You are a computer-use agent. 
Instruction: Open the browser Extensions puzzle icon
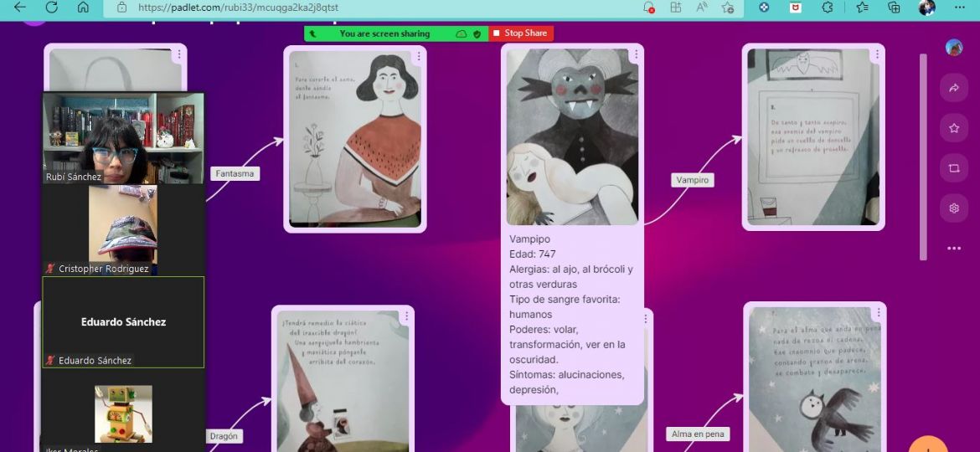click(x=828, y=8)
